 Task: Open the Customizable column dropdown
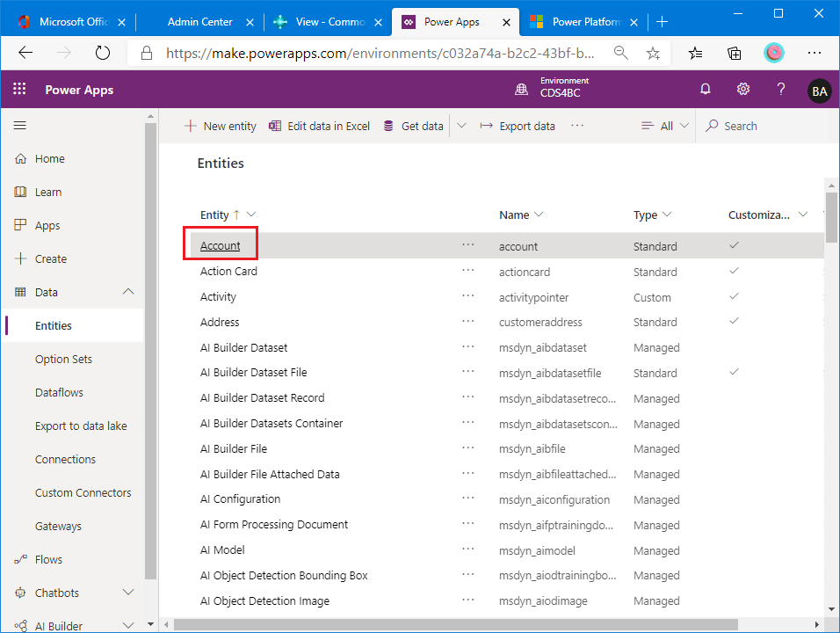(x=803, y=215)
